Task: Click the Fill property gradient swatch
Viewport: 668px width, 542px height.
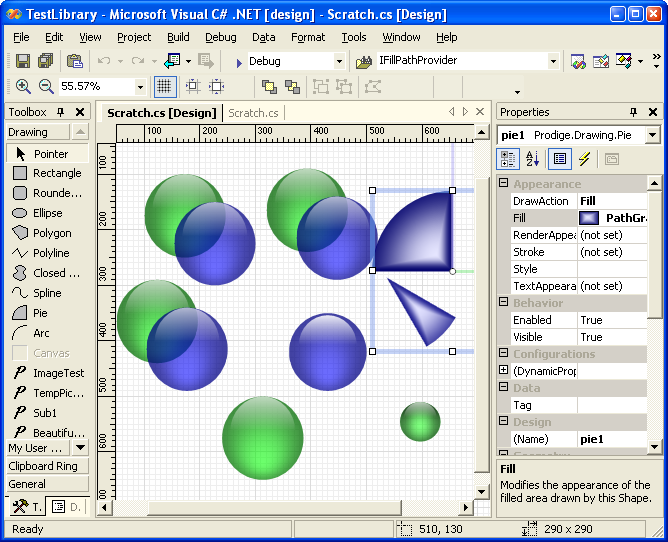Action: (x=589, y=218)
